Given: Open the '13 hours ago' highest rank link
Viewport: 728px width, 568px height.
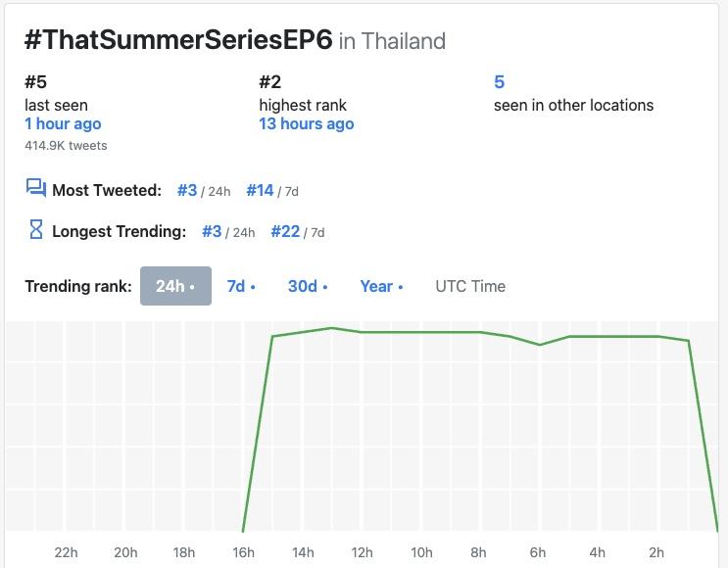Looking at the screenshot, I should tap(306, 124).
